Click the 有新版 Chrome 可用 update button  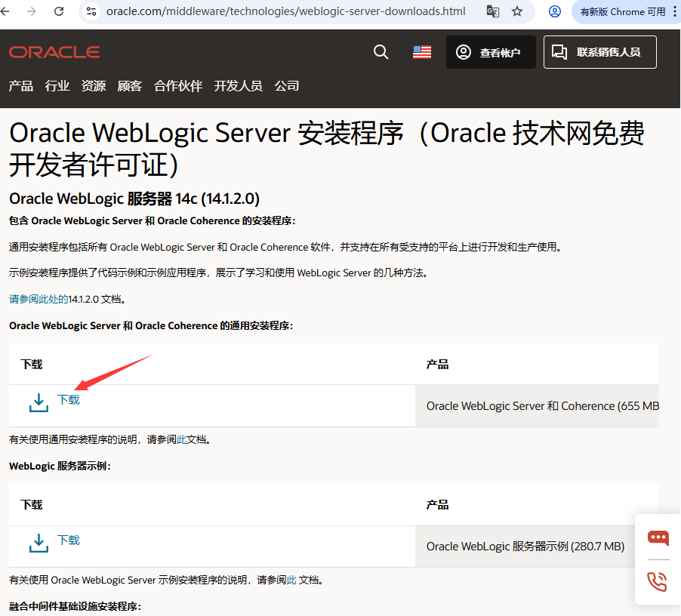pyautogui.click(x=622, y=12)
